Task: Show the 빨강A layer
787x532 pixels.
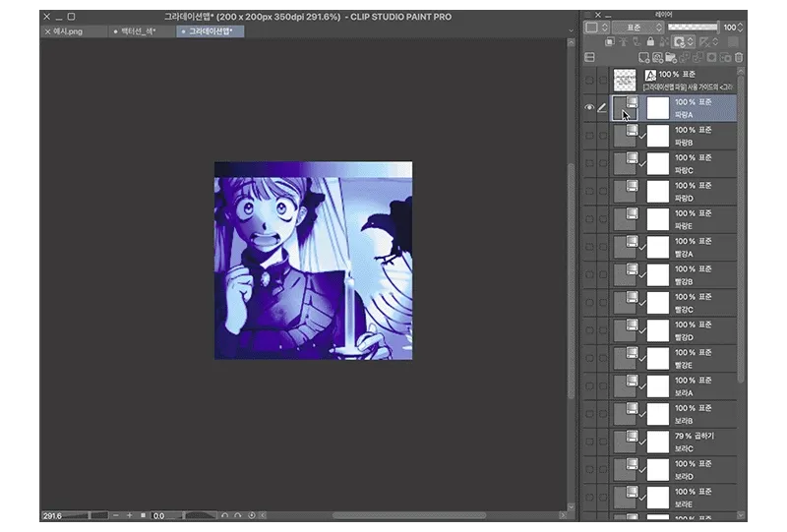Action: (589, 247)
